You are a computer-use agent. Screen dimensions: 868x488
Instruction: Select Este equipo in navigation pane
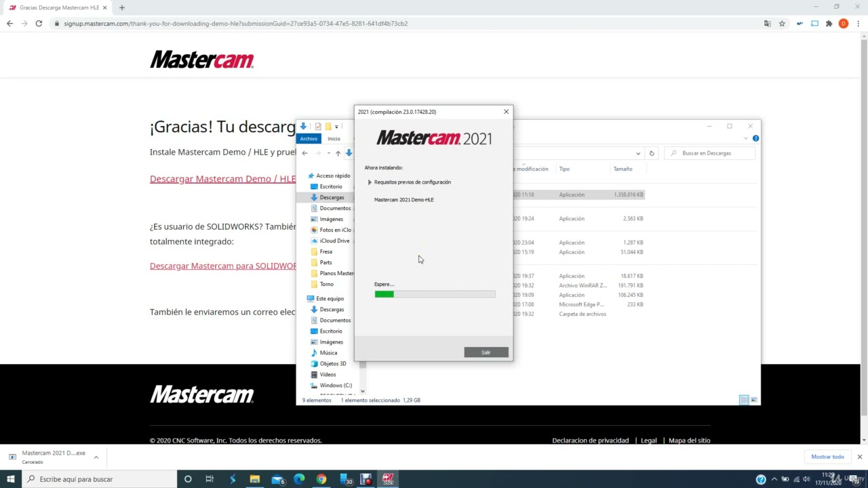(x=330, y=298)
